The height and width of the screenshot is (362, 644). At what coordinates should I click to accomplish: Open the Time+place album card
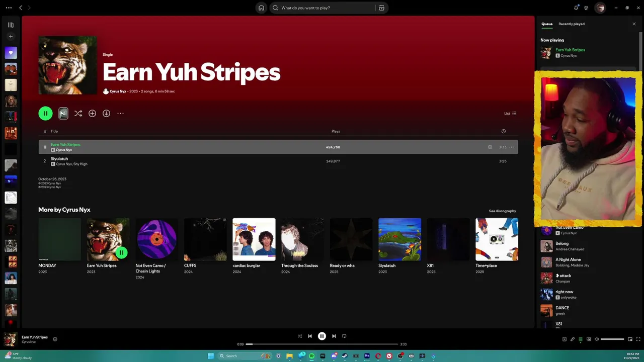click(497, 246)
